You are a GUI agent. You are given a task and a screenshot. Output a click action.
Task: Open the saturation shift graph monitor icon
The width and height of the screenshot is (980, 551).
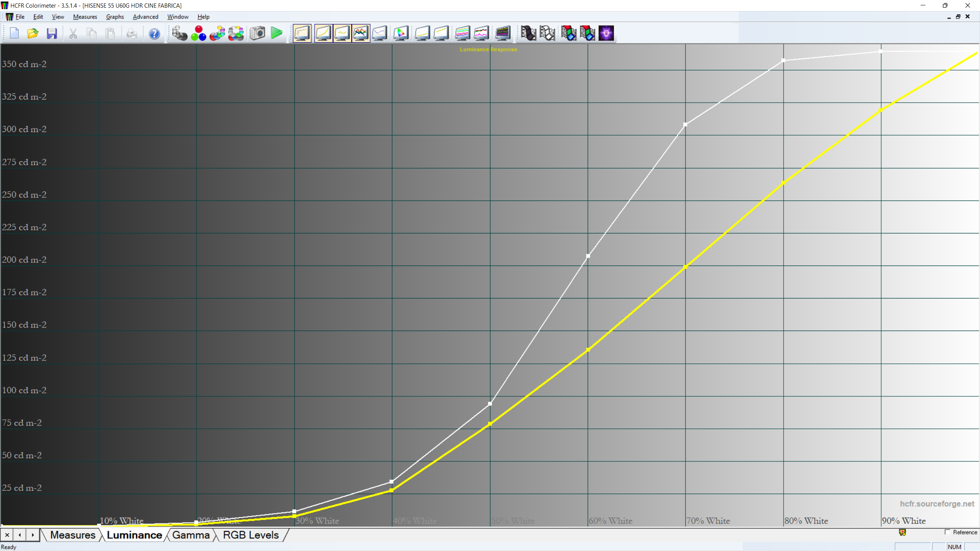point(441,33)
